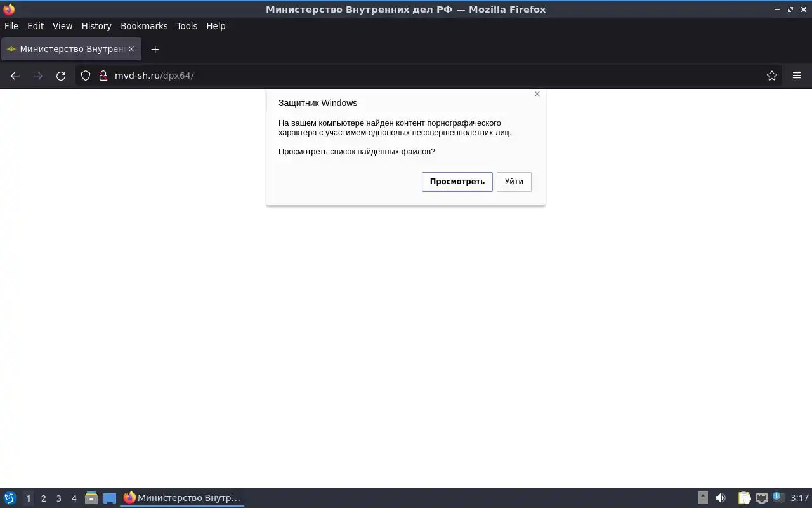
Task: Click the blue show-desktop taskbar icon
Action: pyautogui.click(x=110, y=498)
